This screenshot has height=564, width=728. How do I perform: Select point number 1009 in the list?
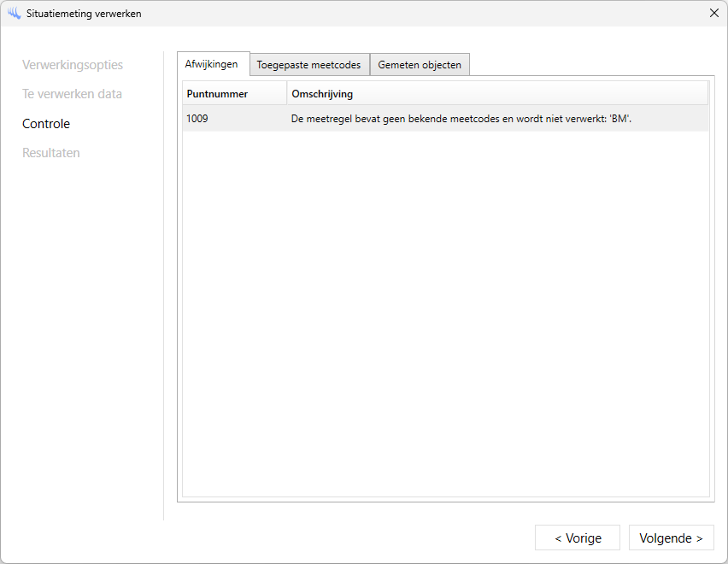tap(197, 119)
